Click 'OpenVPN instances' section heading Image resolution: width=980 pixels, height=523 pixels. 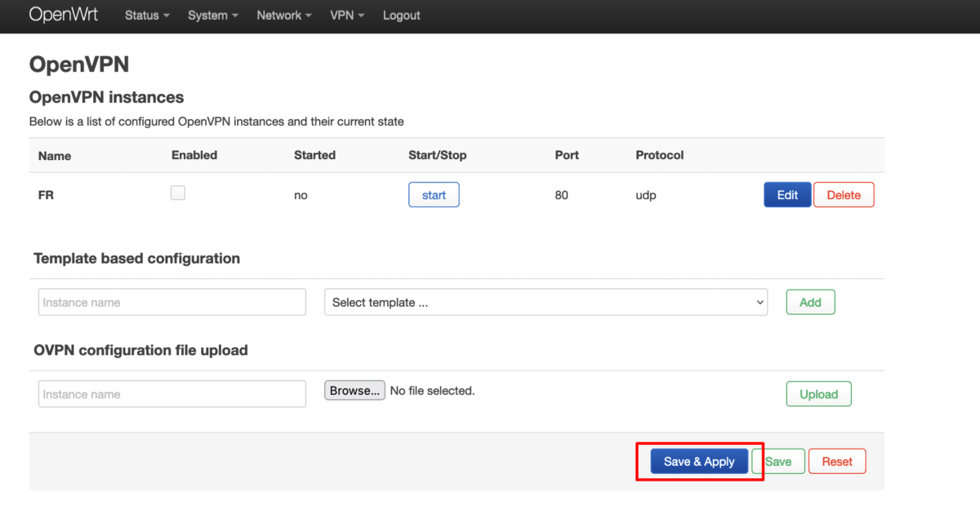click(x=106, y=98)
